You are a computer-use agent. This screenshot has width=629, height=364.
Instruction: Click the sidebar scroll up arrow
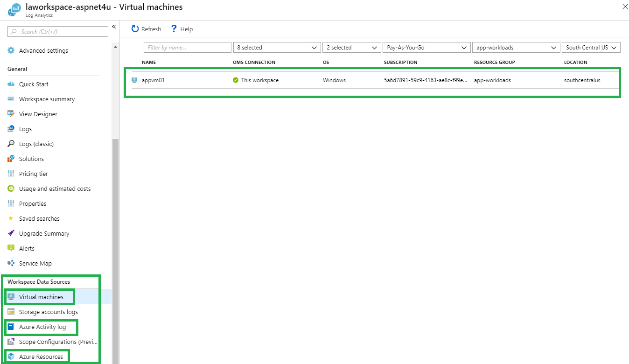[115, 47]
